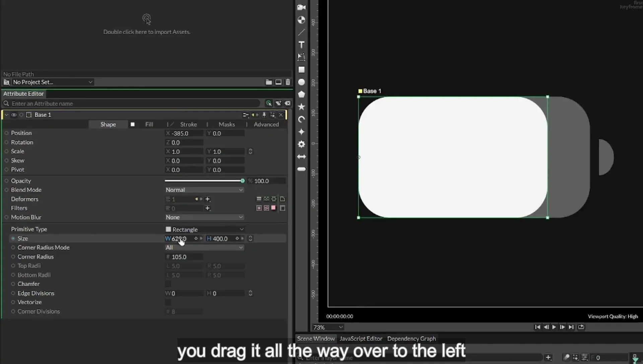Click the Opacity slider handle

(x=242, y=181)
